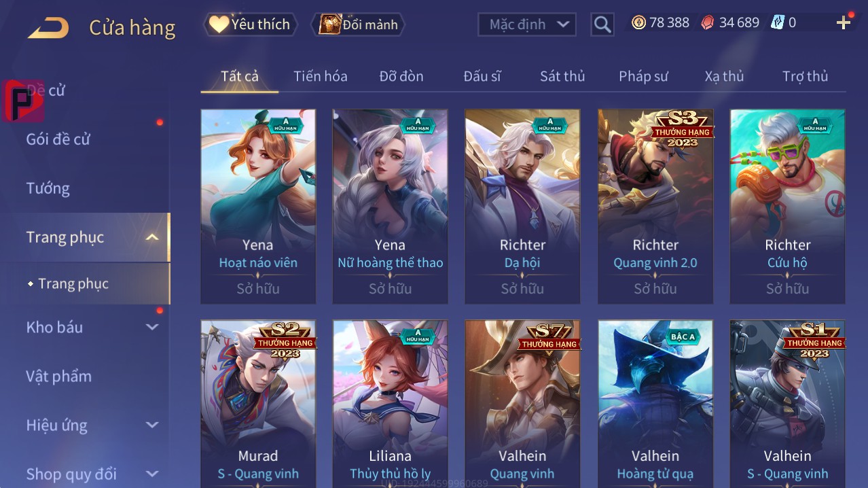The width and height of the screenshot is (868, 488).
Task: Click the gold coin balance icon
Action: point(638,22)
